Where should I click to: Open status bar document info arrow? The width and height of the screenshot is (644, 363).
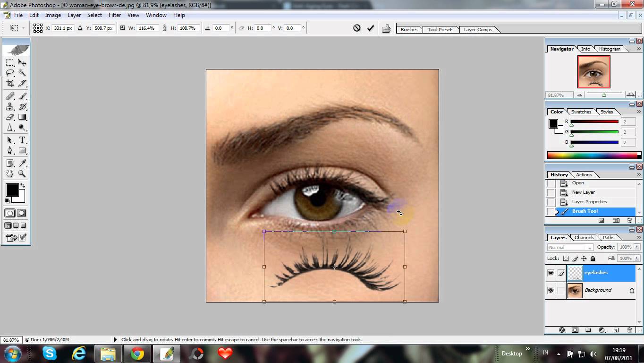(115, 339)
